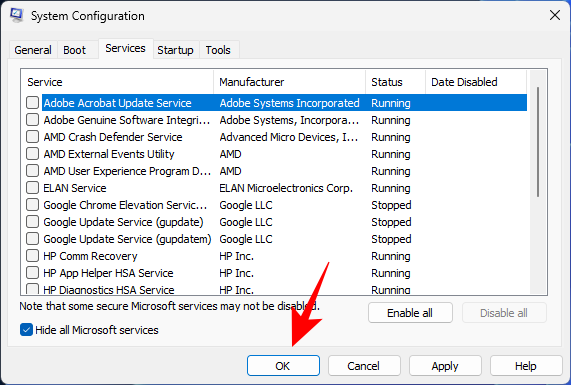
Task: Sort by the Service column header
Action: tap(118, 82)
